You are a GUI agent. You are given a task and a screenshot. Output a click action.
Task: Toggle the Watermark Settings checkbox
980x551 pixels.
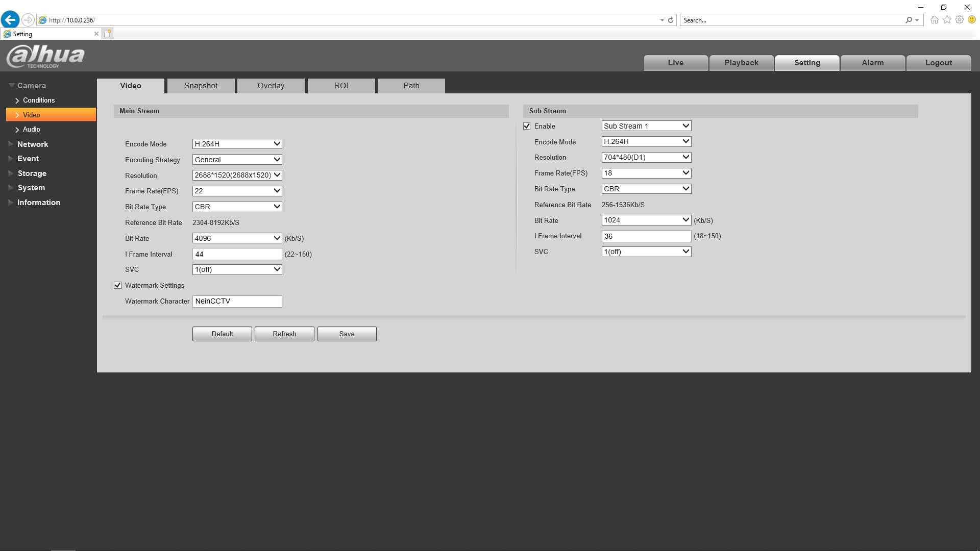[118, 285]
